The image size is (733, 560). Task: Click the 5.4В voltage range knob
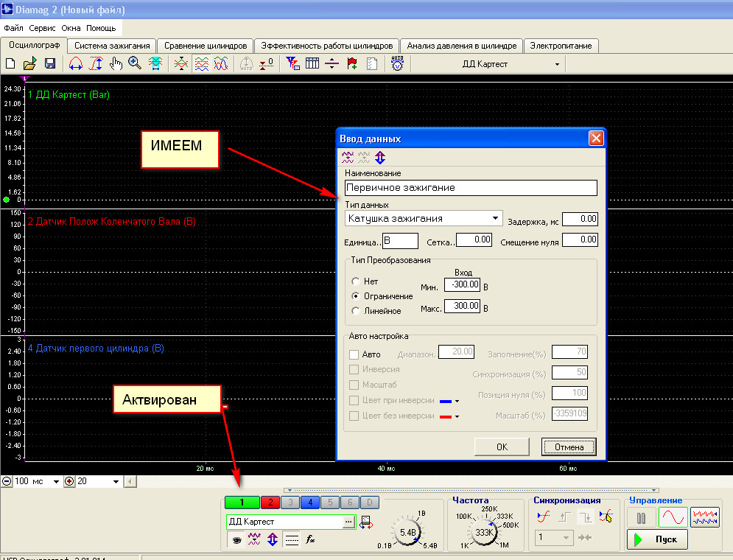pos(407,533)
